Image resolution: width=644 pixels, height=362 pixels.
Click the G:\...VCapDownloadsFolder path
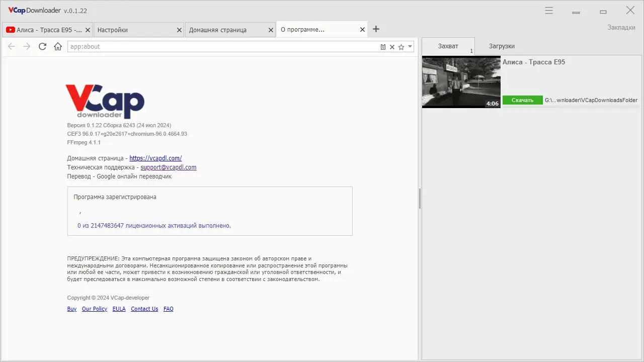591,100
